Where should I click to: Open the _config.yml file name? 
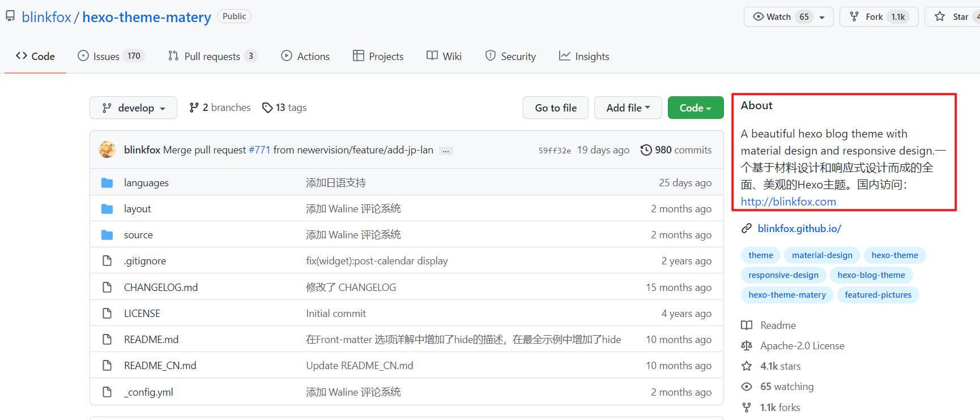[x=148, y=392]
